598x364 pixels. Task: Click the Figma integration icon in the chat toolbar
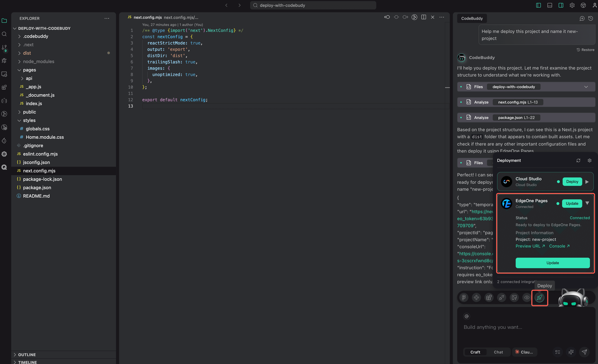point(463,297)
